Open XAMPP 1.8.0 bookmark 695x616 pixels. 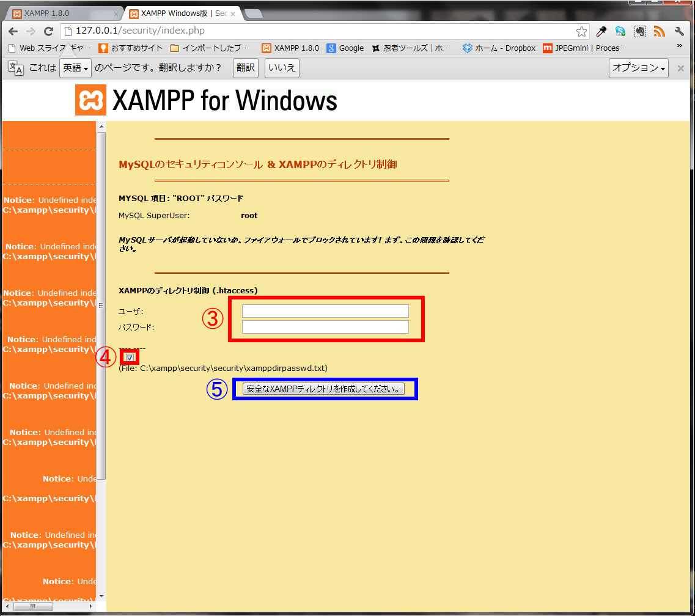click(290, 48)
